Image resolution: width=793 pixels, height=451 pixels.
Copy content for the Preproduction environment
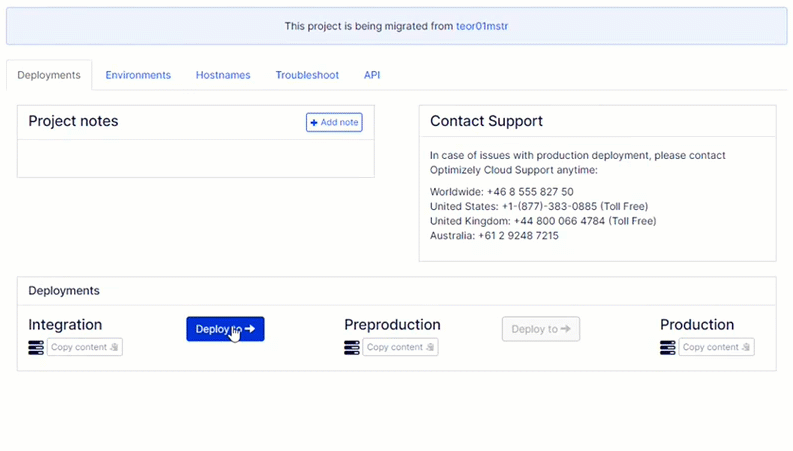coord(401,348)
